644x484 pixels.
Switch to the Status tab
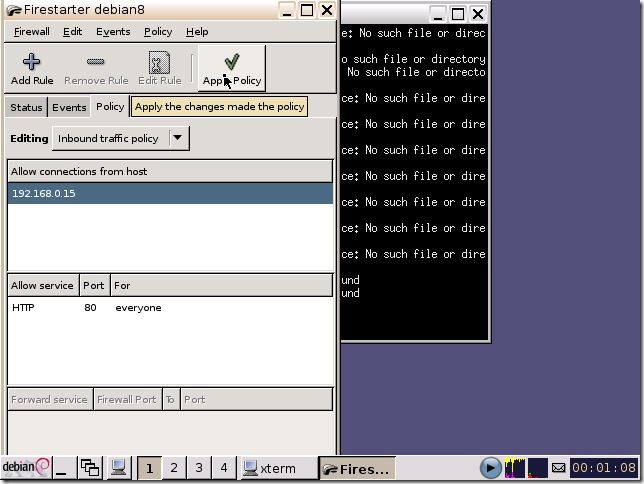coord(26,107)
